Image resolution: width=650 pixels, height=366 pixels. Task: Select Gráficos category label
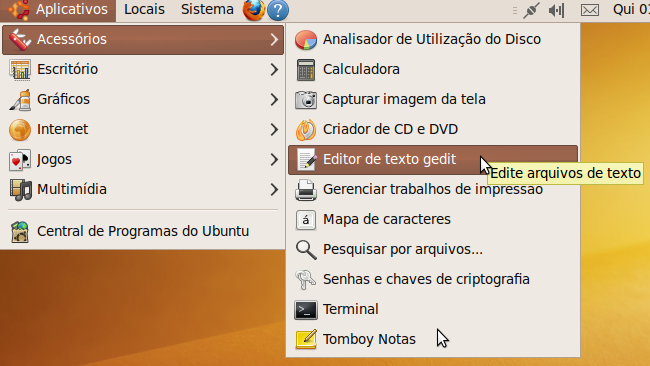[63, 99]
